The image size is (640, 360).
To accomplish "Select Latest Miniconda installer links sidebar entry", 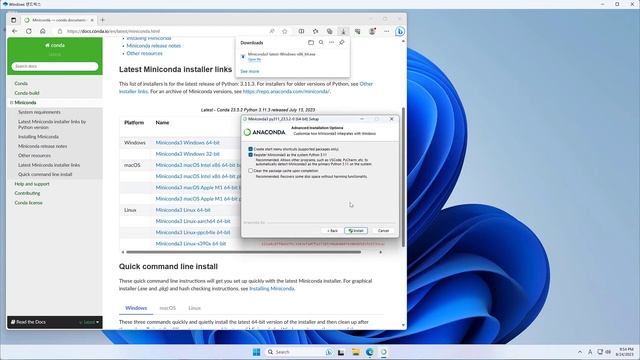I will click(49, 165).
